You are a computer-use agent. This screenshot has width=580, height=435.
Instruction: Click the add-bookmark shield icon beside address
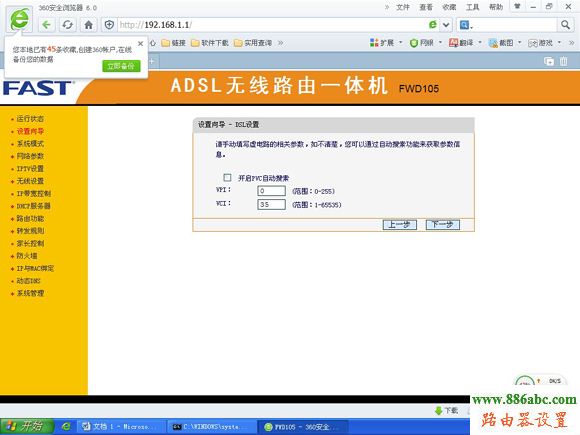(x=109, y=25)
